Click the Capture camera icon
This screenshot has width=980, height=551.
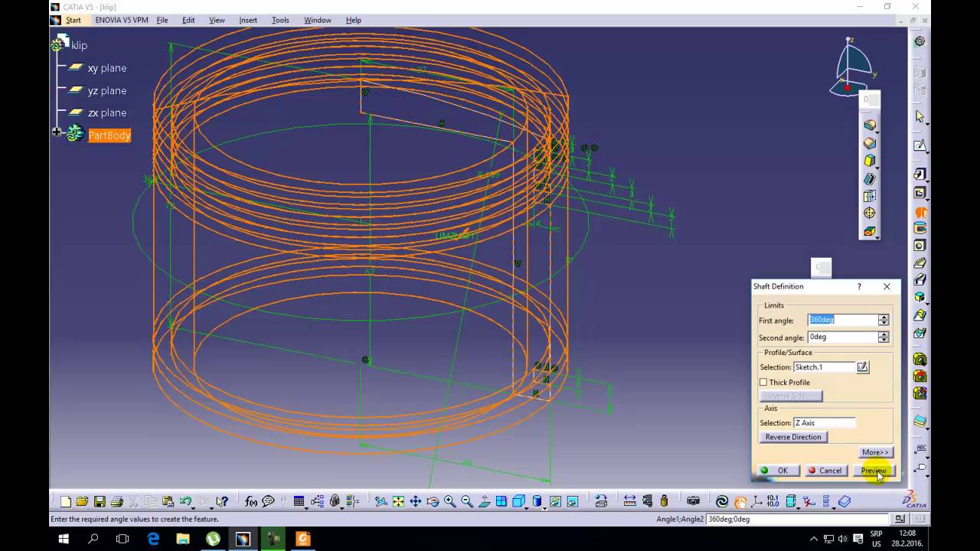pyautogui.click(x=693, y=502)
